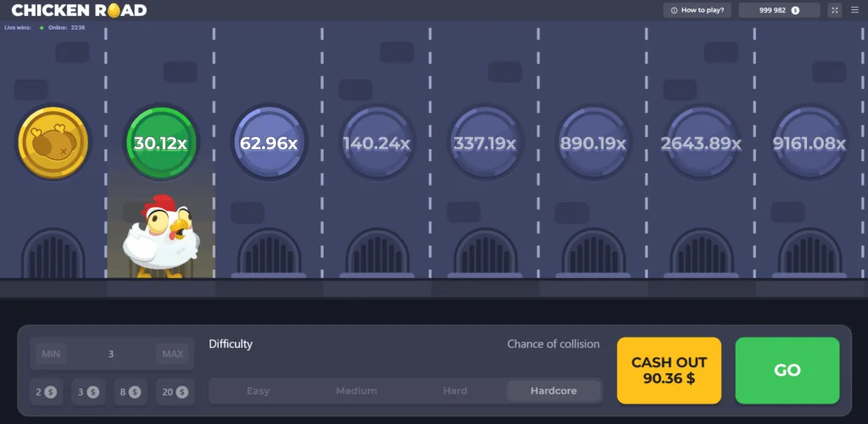868x424 pixels.
Task: Click the 2643.89x multiplier manhole
Action: (x=701, y=142)
